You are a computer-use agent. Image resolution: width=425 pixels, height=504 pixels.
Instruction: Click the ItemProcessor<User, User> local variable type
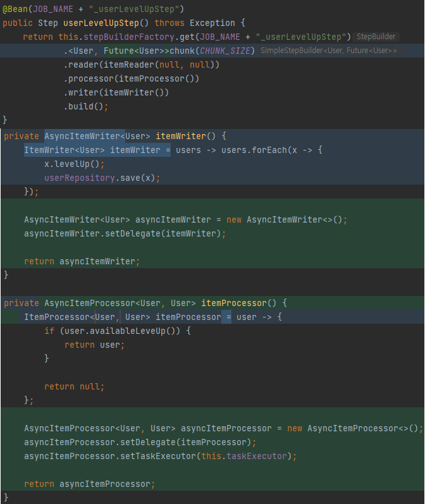tap(87, 317)
